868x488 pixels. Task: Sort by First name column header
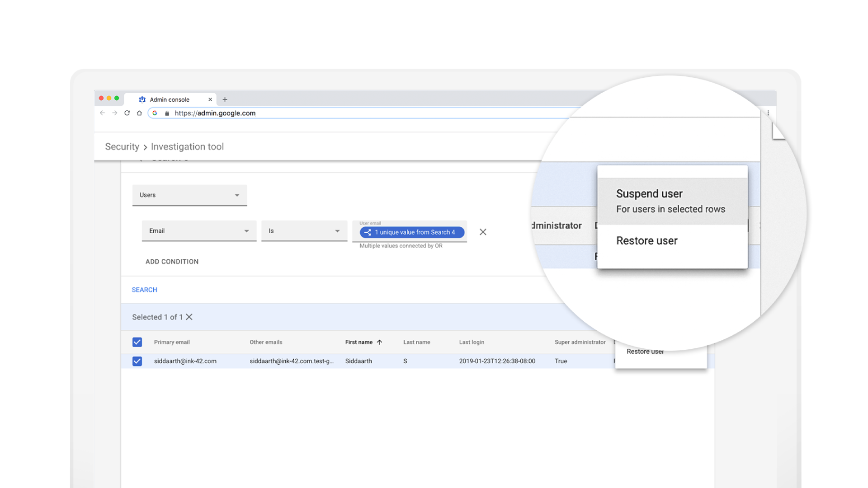(x=359, y=342)
